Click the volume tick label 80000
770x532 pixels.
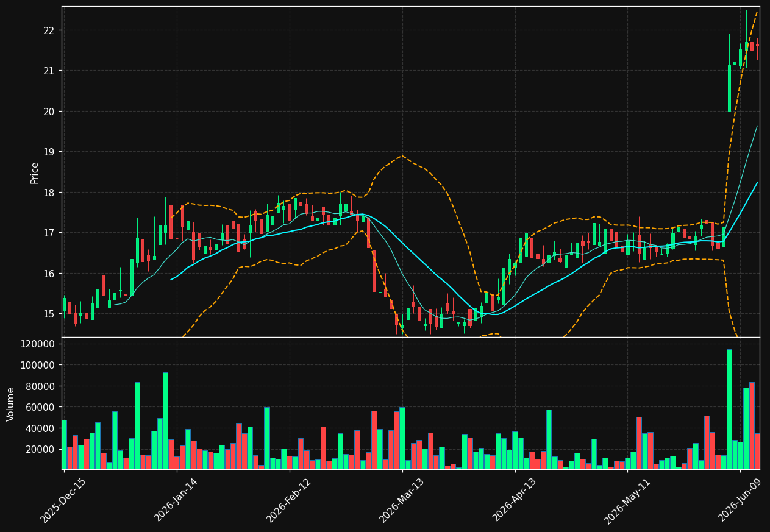pos(40,386)
